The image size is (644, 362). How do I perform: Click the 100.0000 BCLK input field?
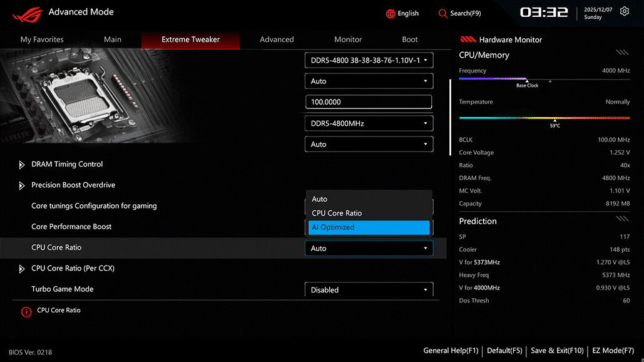click(x=369, y=102)
